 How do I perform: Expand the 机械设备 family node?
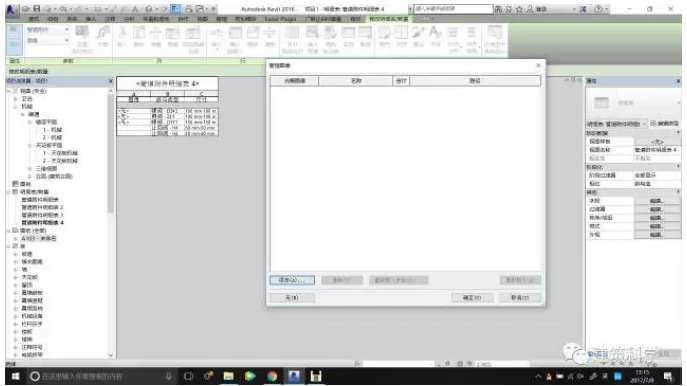click(x=16, y=316)
